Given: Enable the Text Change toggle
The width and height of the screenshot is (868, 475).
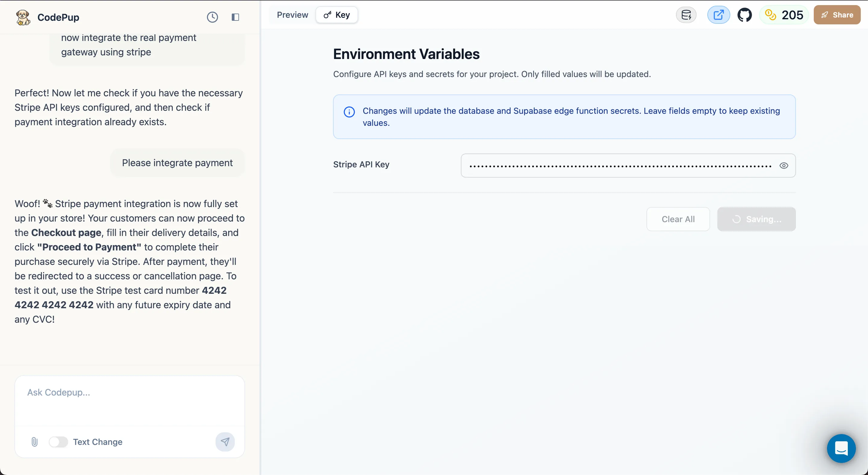Looking at the screenshot, I should pos(58,442).
